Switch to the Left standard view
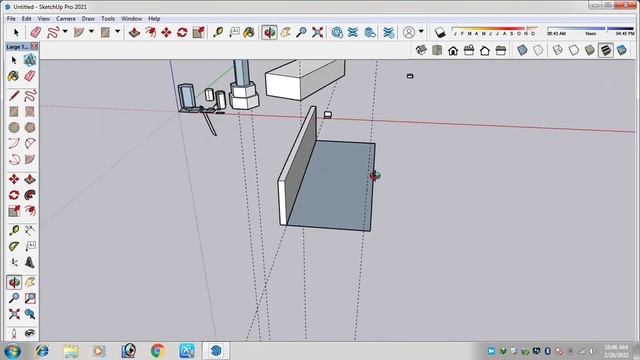 click(501, 50)
